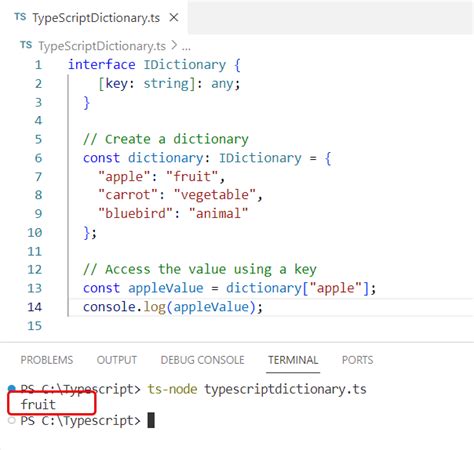Click line number 1 in the gutter

(x=38, y=65)
